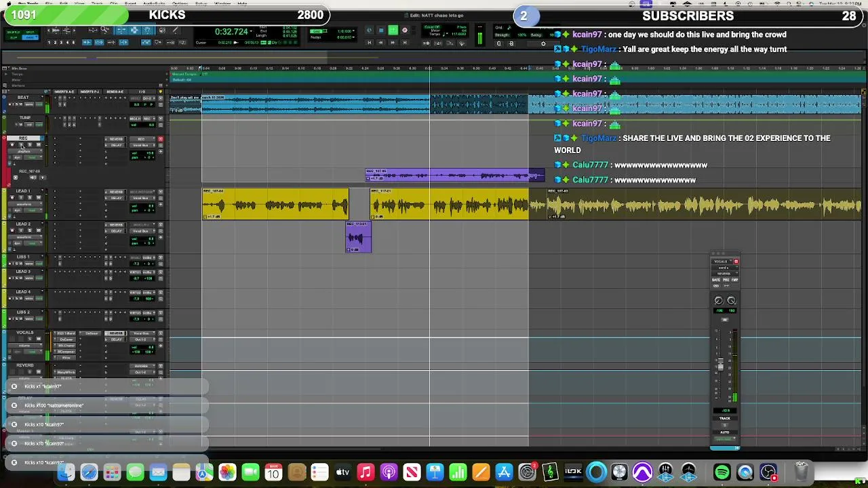
Task: Select the purple REC_107-05 clip on REC track
Action: point(454,176)
